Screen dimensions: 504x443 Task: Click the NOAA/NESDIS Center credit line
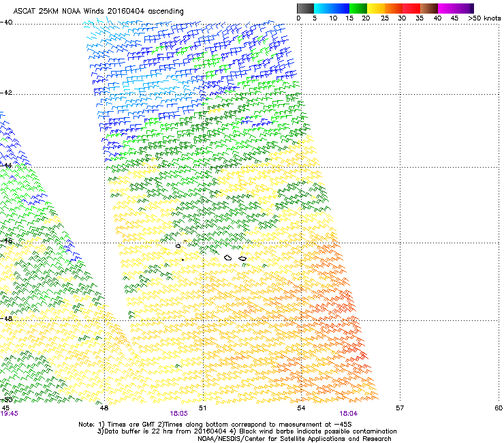294,439
